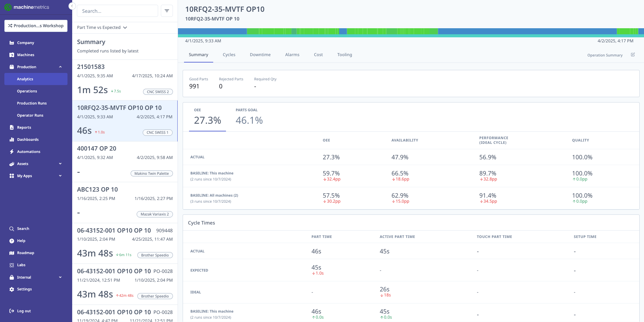Switch to the Alarms tab
The image size is (644, 322).
pyautogui.click(x=292, y=55)
